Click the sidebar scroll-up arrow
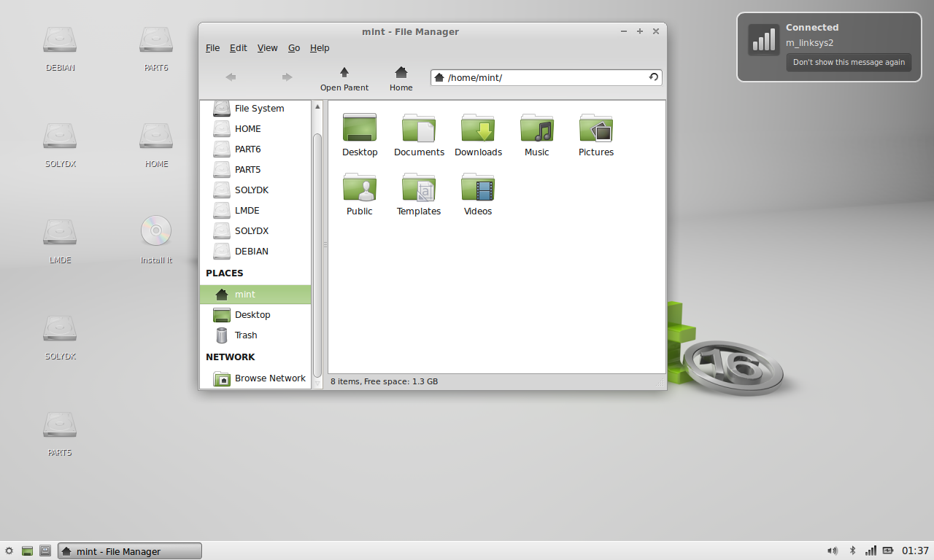 click(x=317, y=107)
